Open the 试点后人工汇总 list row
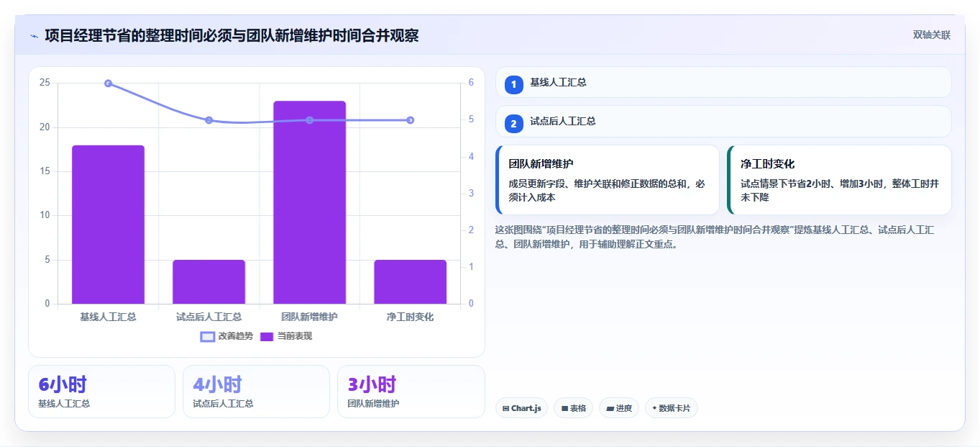The image size is (980, 447). pos(723,121)
